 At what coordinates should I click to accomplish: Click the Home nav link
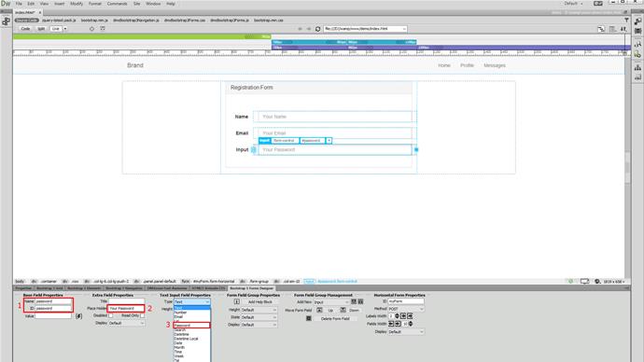coord(444,65)
